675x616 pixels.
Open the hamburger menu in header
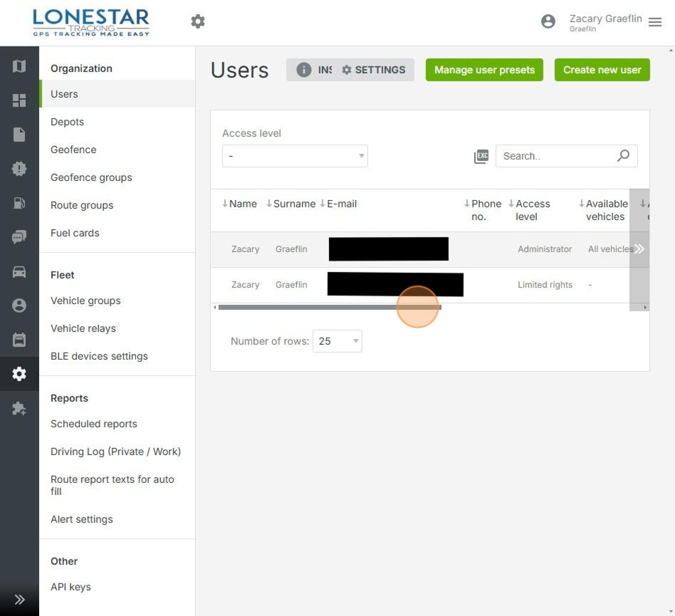point(655,22)
